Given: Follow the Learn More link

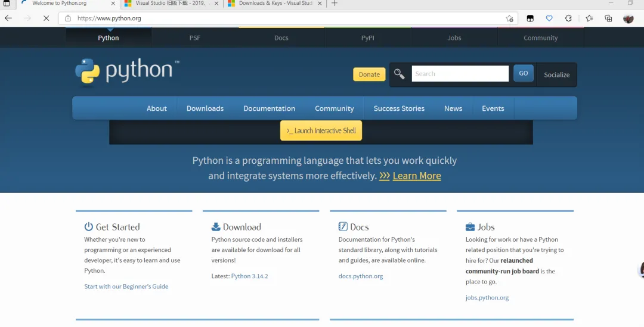Looking at the screenshot, I should coord(416,176).
